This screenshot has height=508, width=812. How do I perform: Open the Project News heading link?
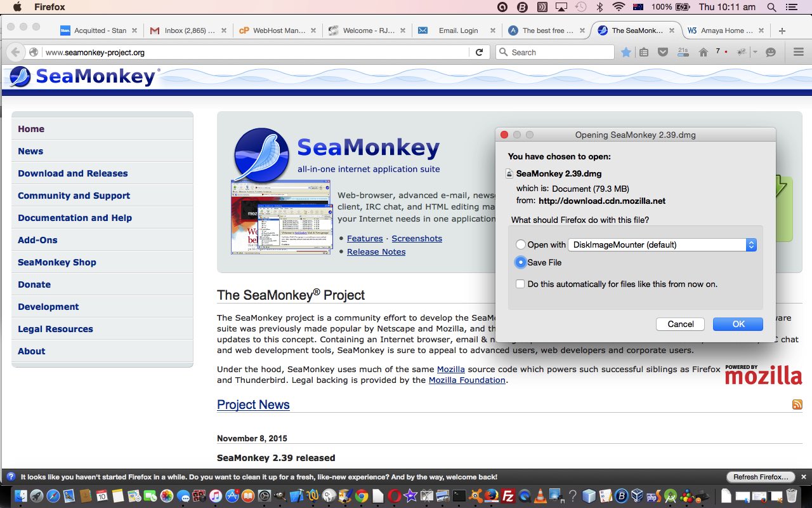[253, 404]
